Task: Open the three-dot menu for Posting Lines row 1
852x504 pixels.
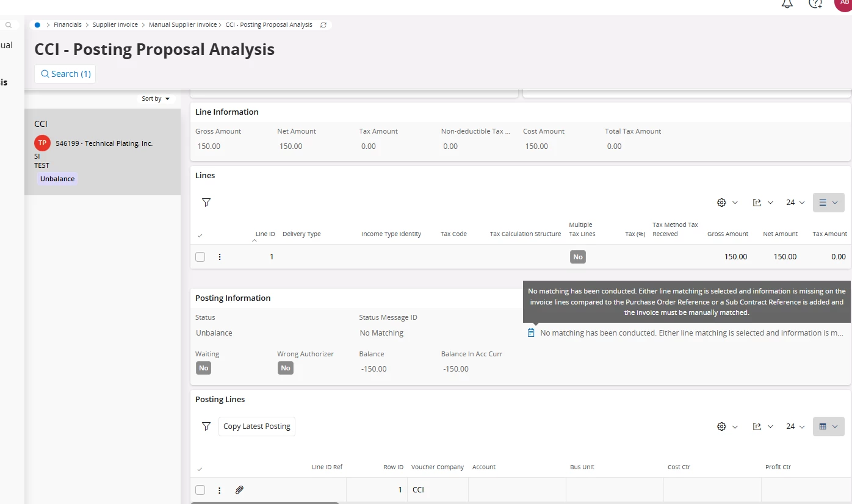Action: pos(220,490)
